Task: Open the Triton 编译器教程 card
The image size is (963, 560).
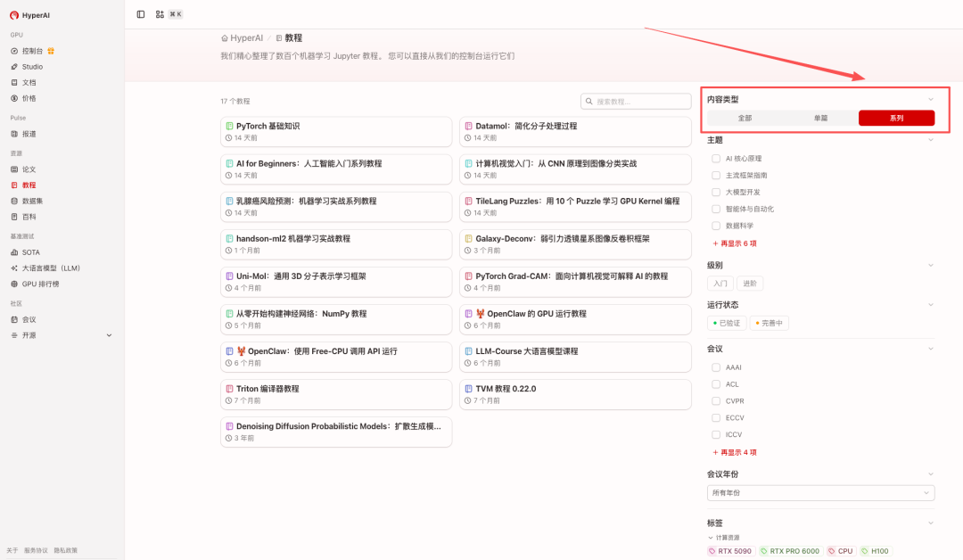Action: coord(336,394)
